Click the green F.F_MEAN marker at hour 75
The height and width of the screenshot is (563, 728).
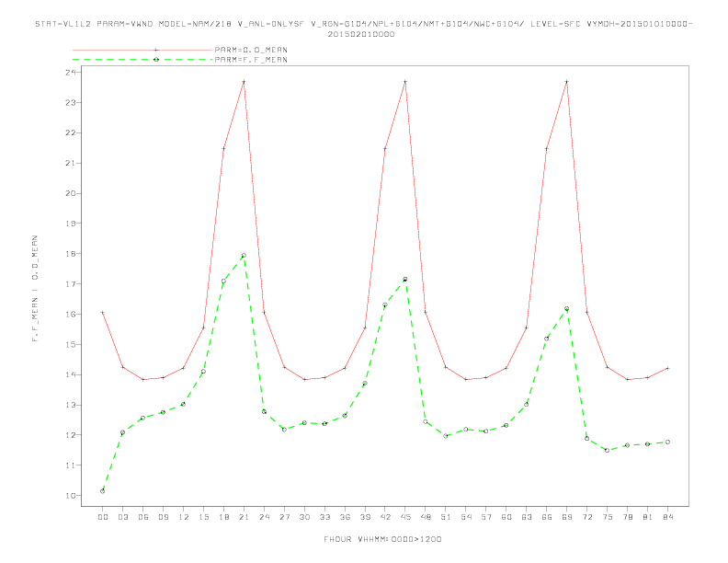[608, 450]
